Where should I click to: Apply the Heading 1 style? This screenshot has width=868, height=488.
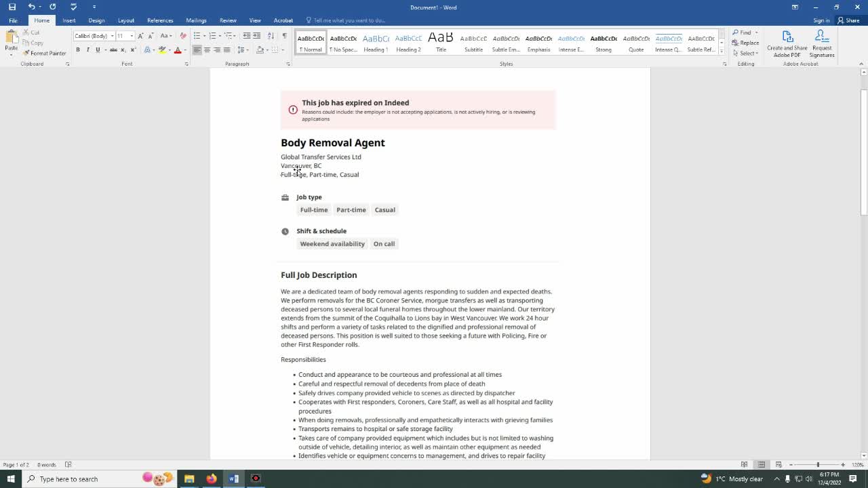point(376,43)
